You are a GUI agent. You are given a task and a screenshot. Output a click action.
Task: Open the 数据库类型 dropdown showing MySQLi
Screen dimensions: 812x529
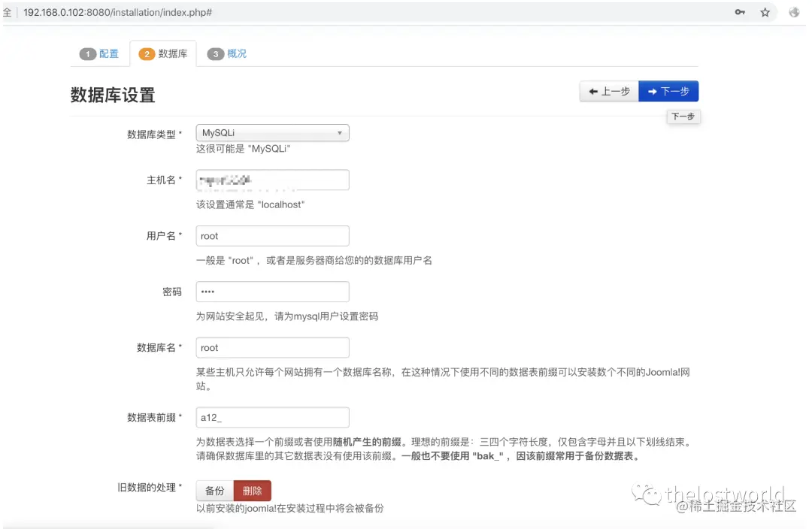(271, 132)
